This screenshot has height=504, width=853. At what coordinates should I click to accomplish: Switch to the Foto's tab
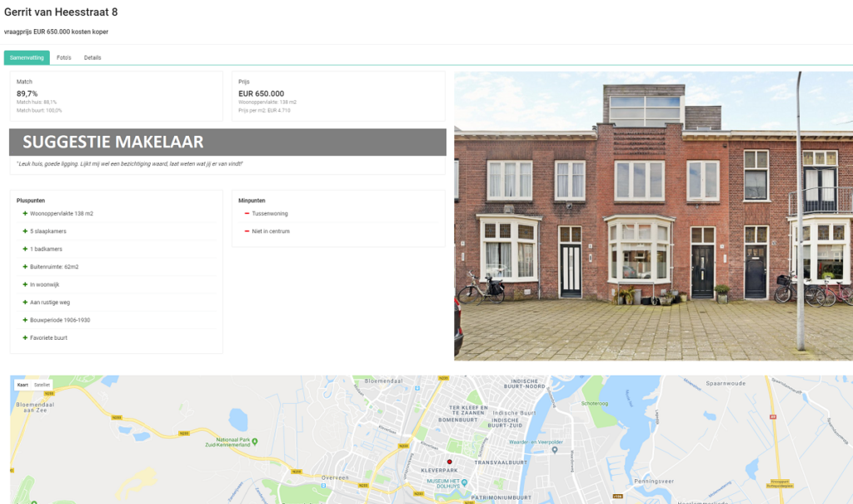pyautogui.click(x=63, y=57)
